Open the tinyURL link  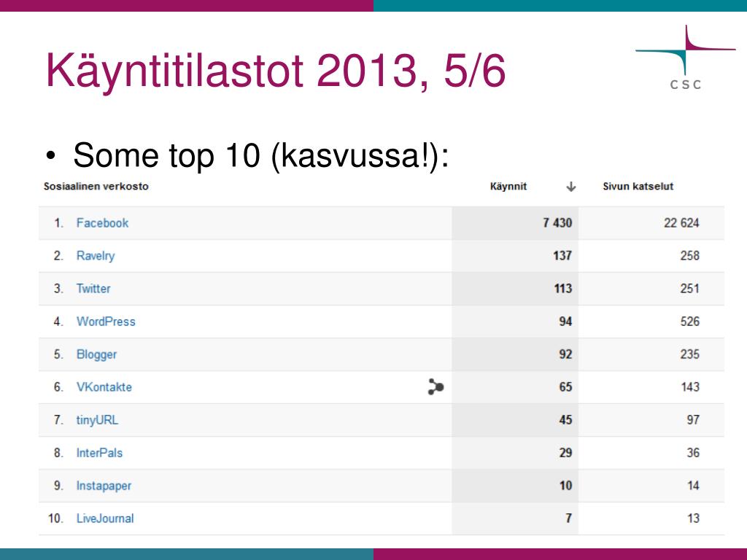[x=97, y=420]
